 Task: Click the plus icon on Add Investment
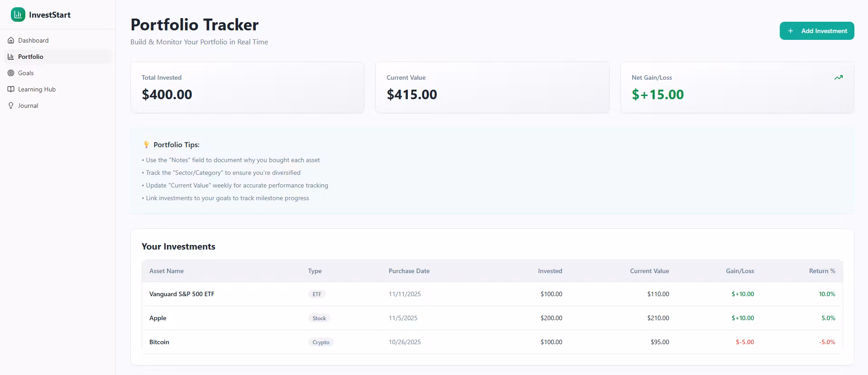[790, 31]
